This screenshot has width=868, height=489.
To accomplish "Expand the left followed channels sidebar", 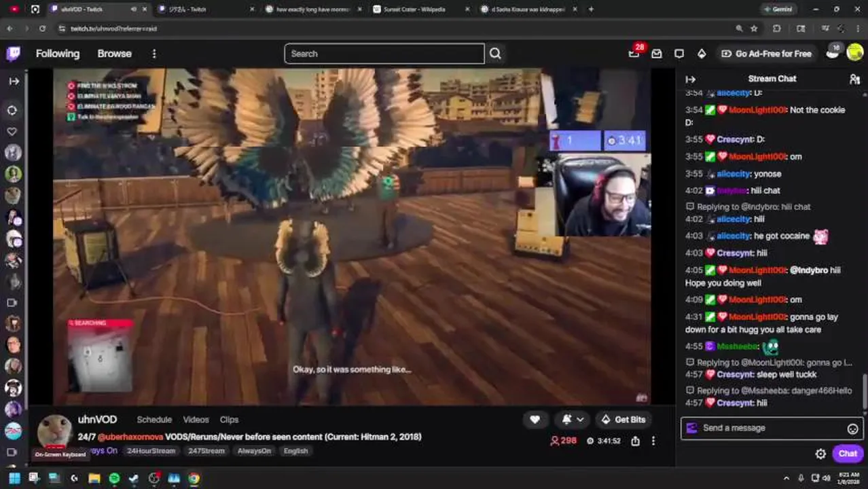I will (14, 81).
